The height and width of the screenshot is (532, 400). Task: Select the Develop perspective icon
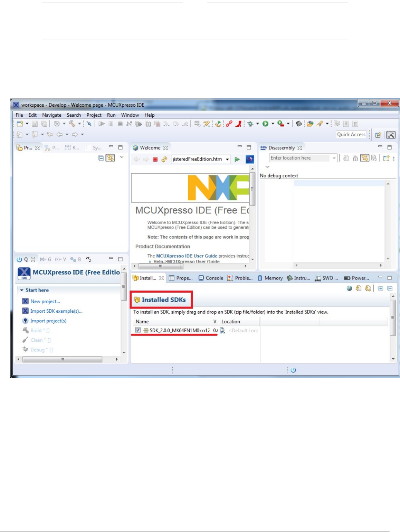click(x=391, y=135)
